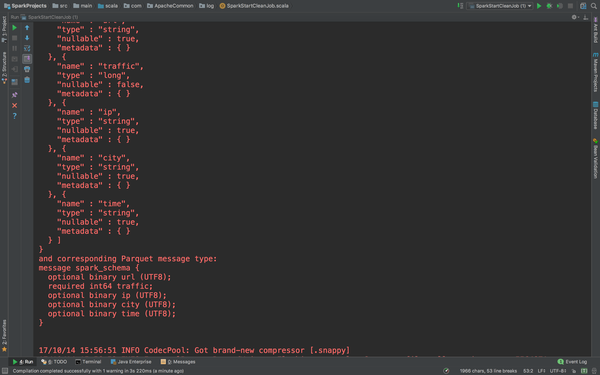Toggle tool window bars with corner icon
600x375 pixels.
pyautogui.click(x=5, y=371)
